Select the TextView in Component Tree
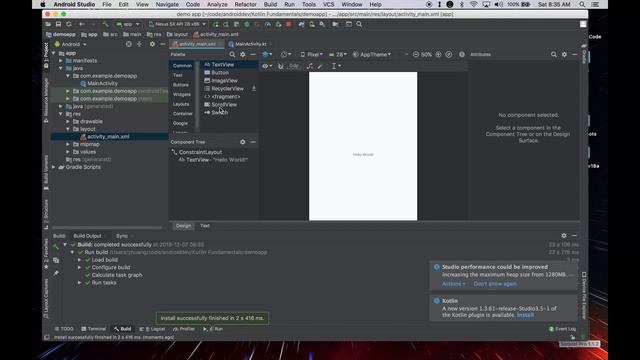 pyautogui.click(x=213, y=160)
